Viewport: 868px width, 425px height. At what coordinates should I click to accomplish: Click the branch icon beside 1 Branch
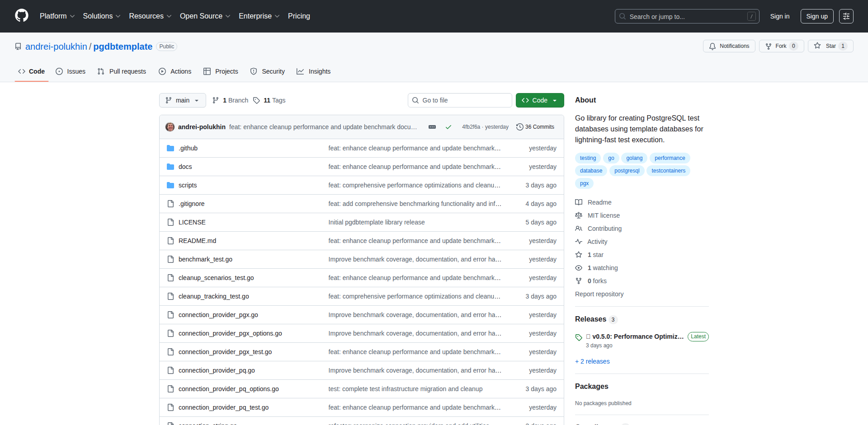(216, 100)
